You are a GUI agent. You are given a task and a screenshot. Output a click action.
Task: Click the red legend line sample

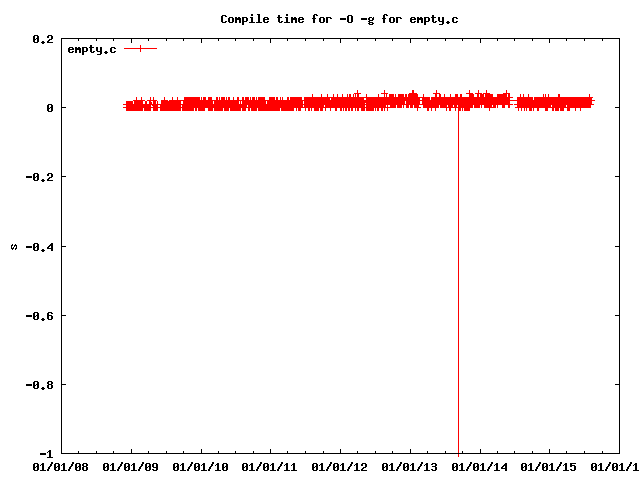tap(141, 48)
